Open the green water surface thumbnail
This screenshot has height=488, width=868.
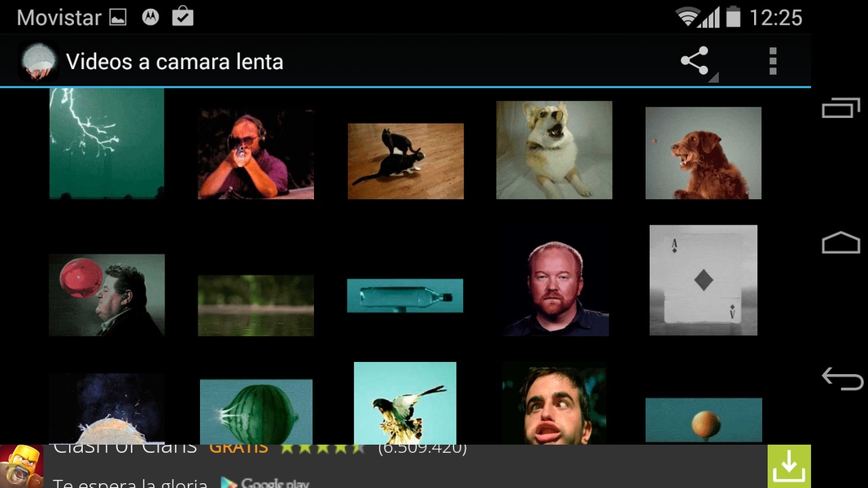point(255,306)
